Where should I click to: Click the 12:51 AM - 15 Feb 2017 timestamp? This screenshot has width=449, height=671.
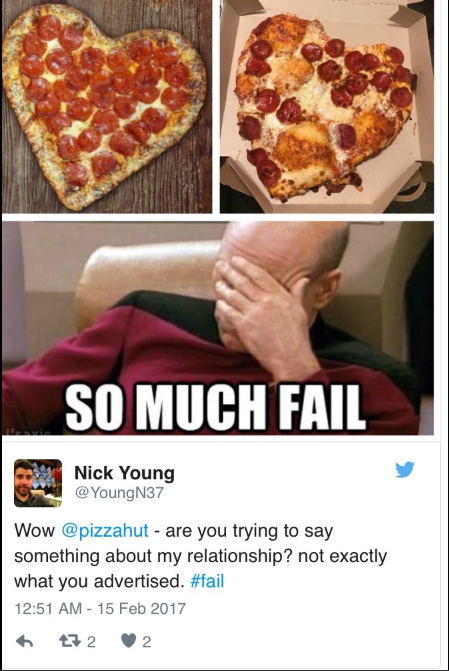click(101, 609)
